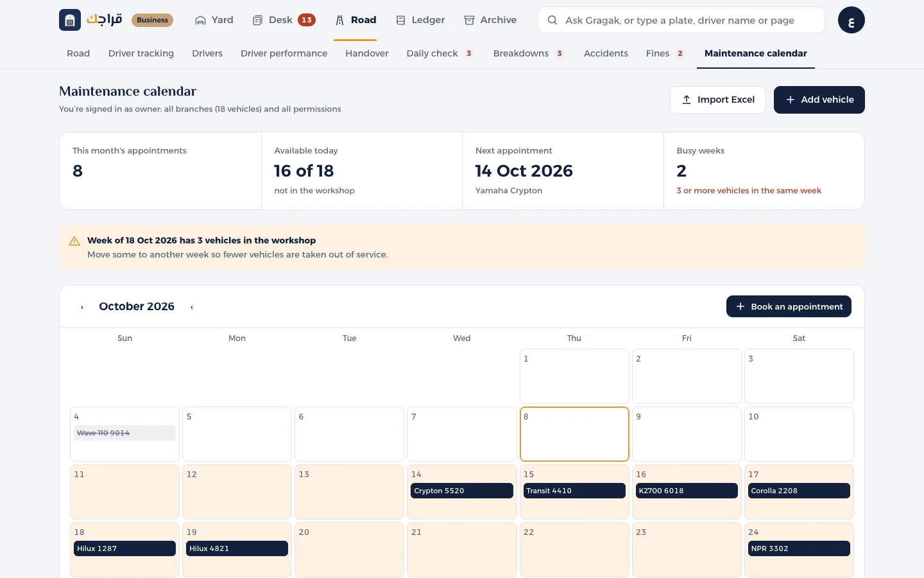Screen dimensions: 924x578
Task: Click the Gragak logo icon
Action: tap(70, 20)
